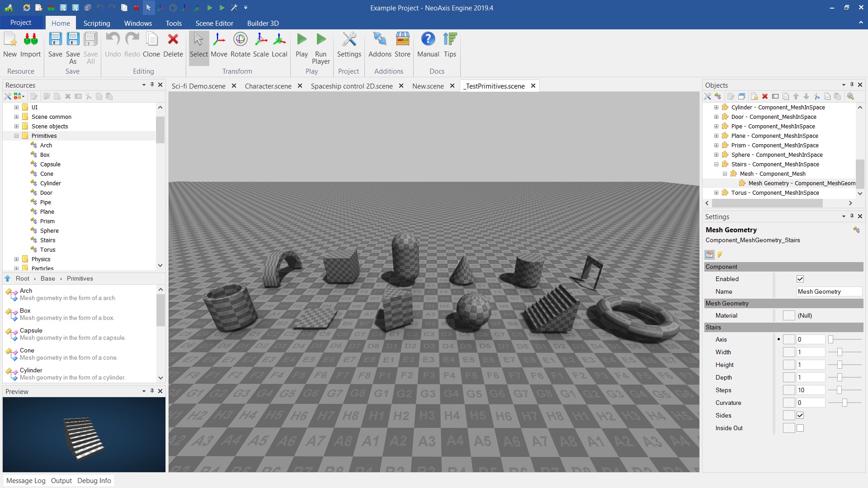868x488 pixels.
Task: Open the Store icon
Action: (x=402, y=40)
